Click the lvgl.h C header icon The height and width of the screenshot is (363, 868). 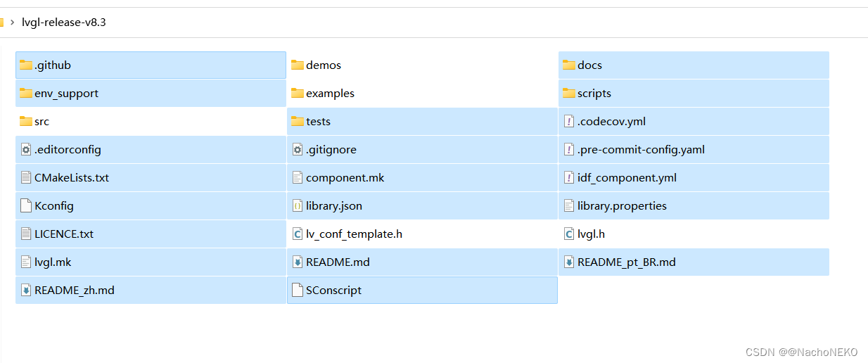(x=569, y=234)
